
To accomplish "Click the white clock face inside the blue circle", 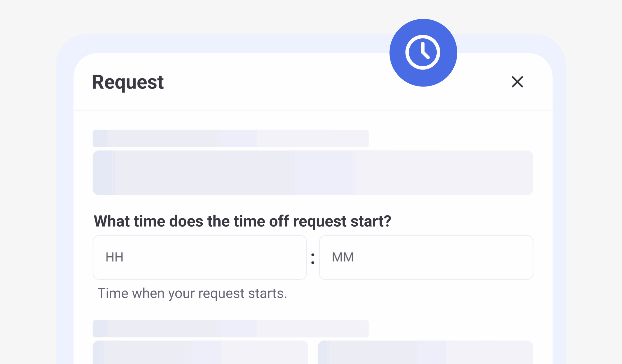I will tap(423, 52).
